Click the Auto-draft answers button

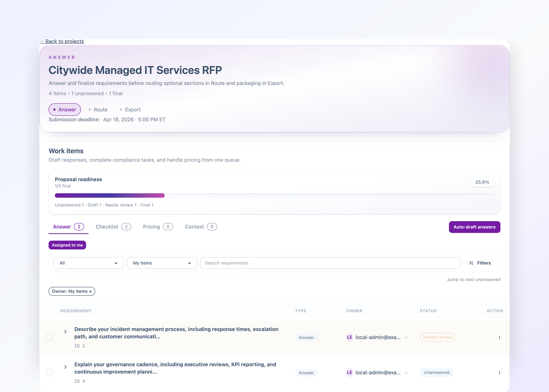tap(474, 227)
